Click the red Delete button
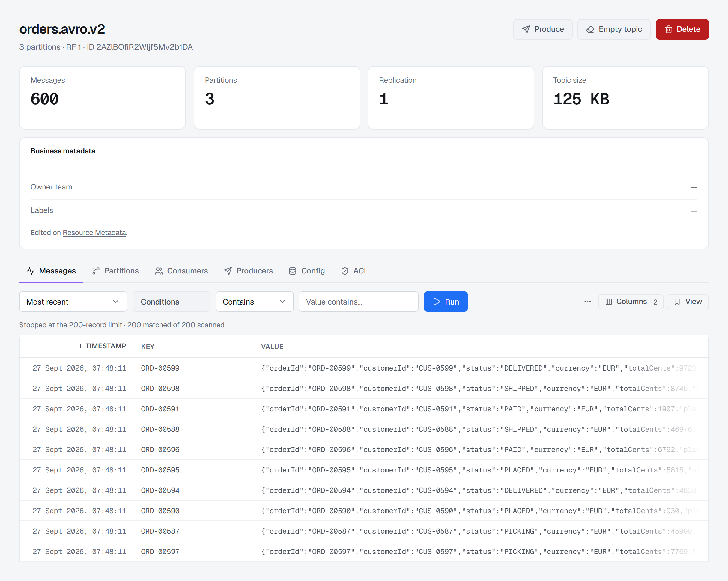This screenshot has height=581, width=728. point(682,29)
